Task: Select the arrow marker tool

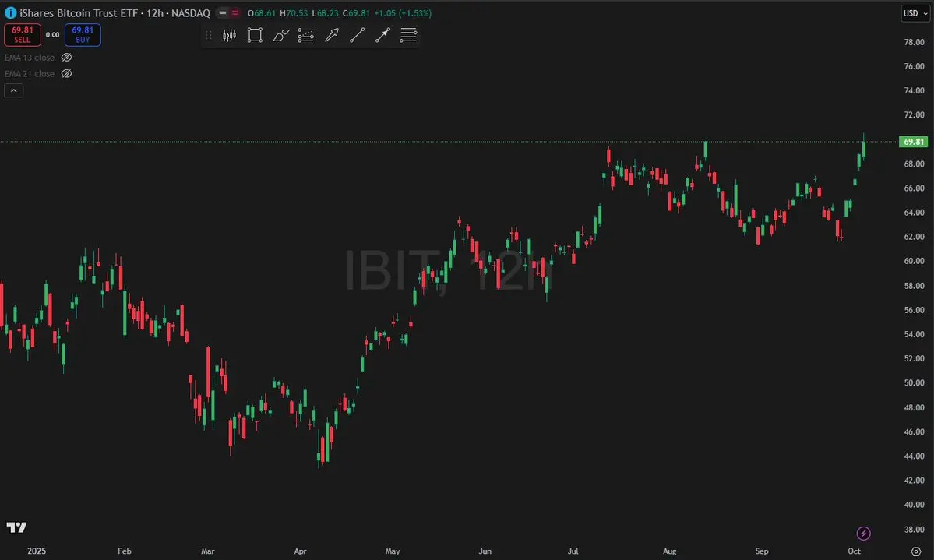Action: pos(331,35)
